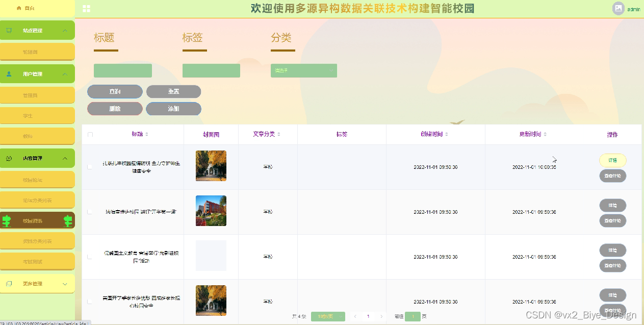Viewport: 644px width, 325px height.
Task: Tick the select-all checkbox in table header
Action: [90, 135]
